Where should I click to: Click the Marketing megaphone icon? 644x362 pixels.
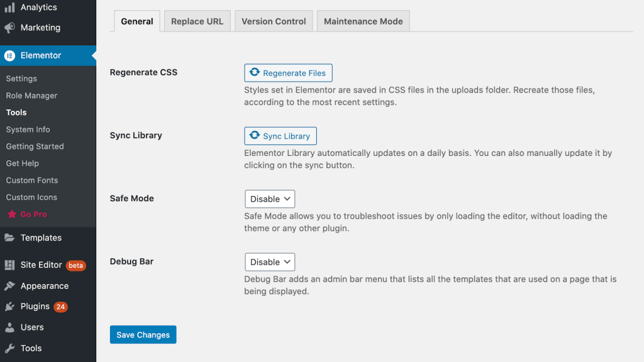coord(9,28)
